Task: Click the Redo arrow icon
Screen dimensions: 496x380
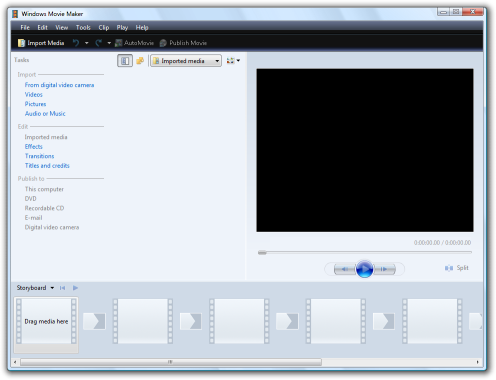Action: [x=98, y=43]
